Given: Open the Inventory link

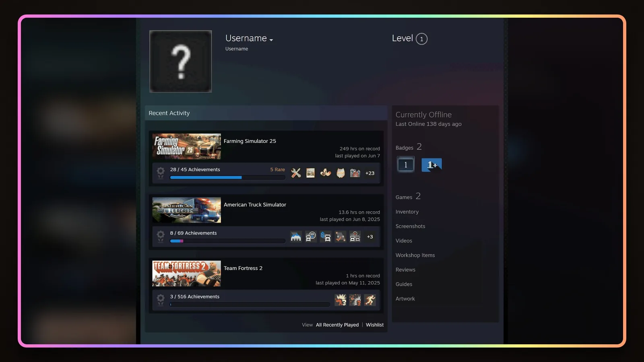Looking at the screenshot, I should coord(407,212).
